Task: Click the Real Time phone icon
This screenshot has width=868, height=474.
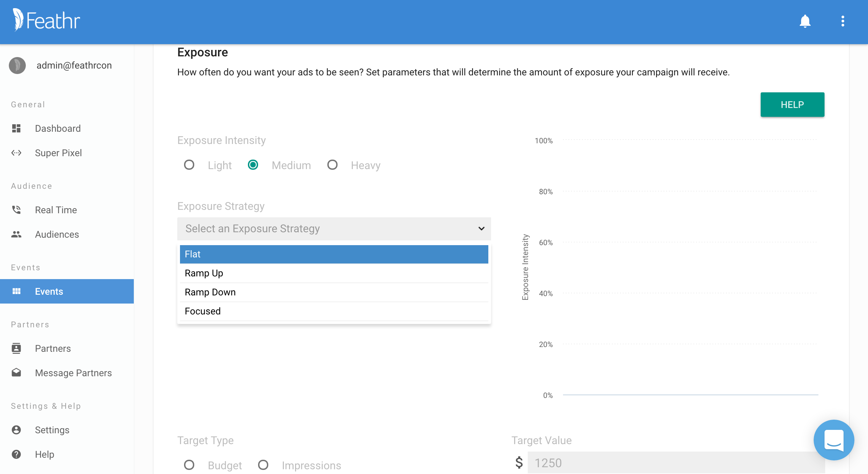Action: (16, 210)
